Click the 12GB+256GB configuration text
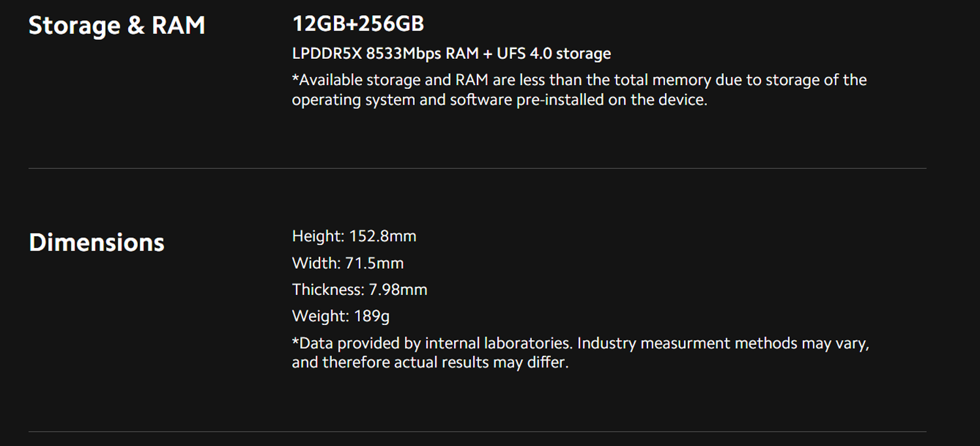 click(x=358, y=24)
